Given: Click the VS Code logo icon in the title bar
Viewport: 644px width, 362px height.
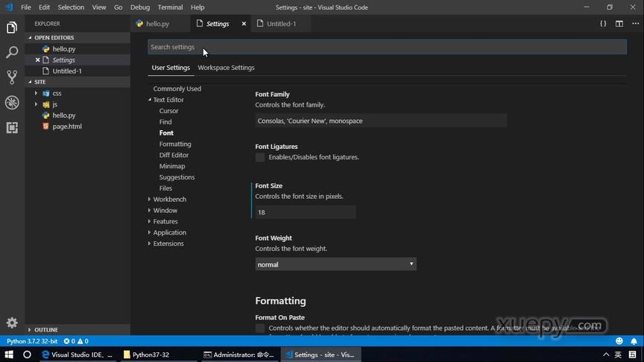Looking at the screenshot, I should pos(9,7).
